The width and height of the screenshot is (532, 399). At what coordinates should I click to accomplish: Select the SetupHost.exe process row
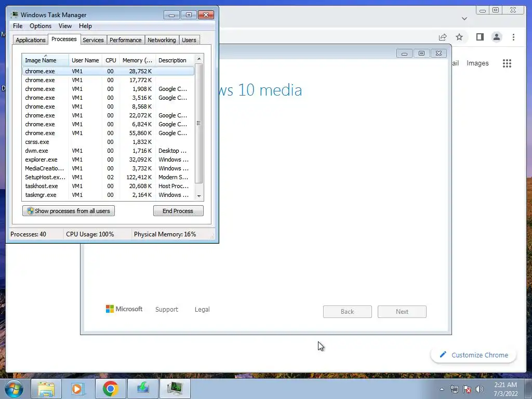(108, 177)
